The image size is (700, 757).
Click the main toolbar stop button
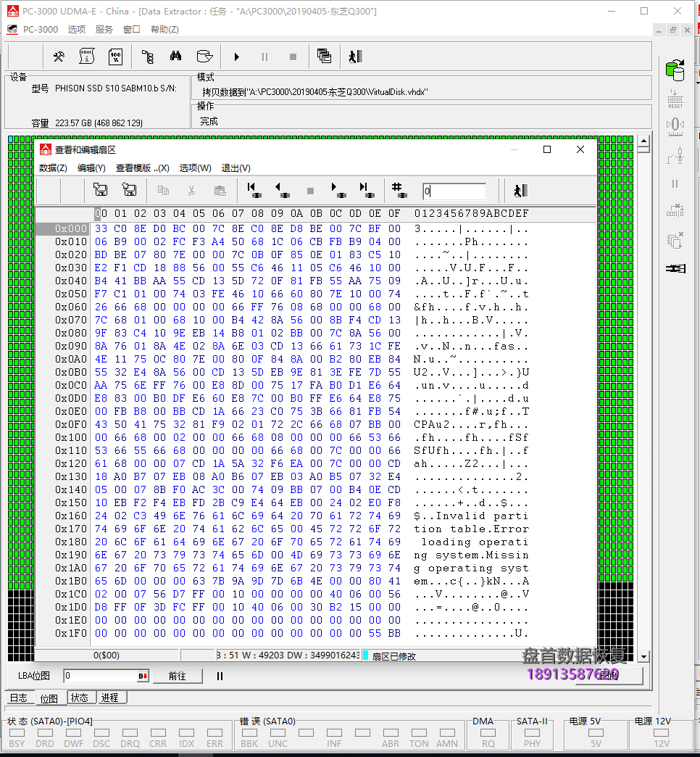point(293,57)
